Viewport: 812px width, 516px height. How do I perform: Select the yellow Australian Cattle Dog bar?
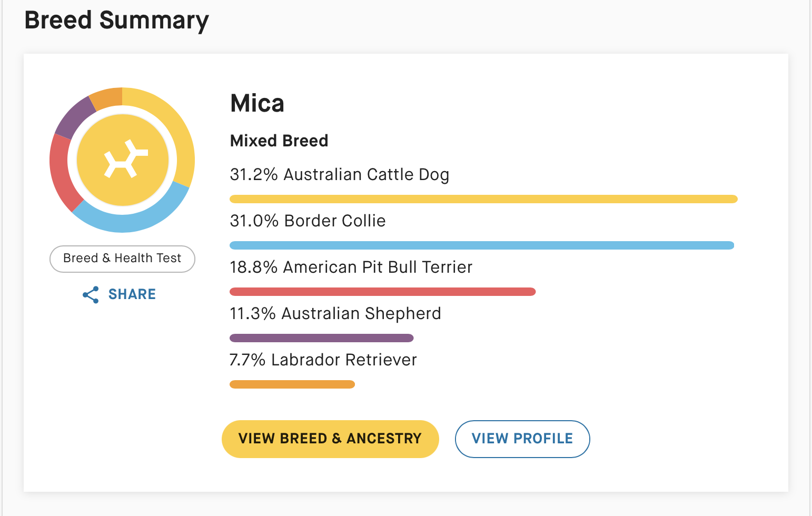[483, 199]
